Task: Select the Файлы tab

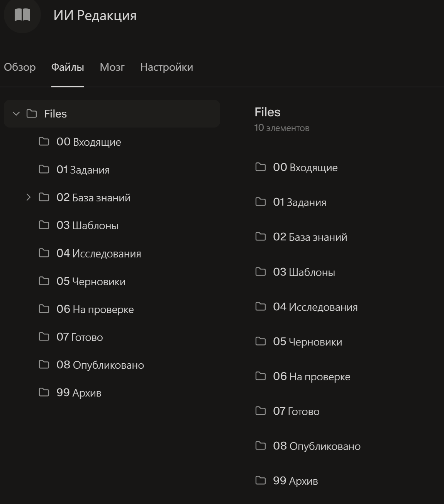Action: pyautogui.click(x=68, y=67)
